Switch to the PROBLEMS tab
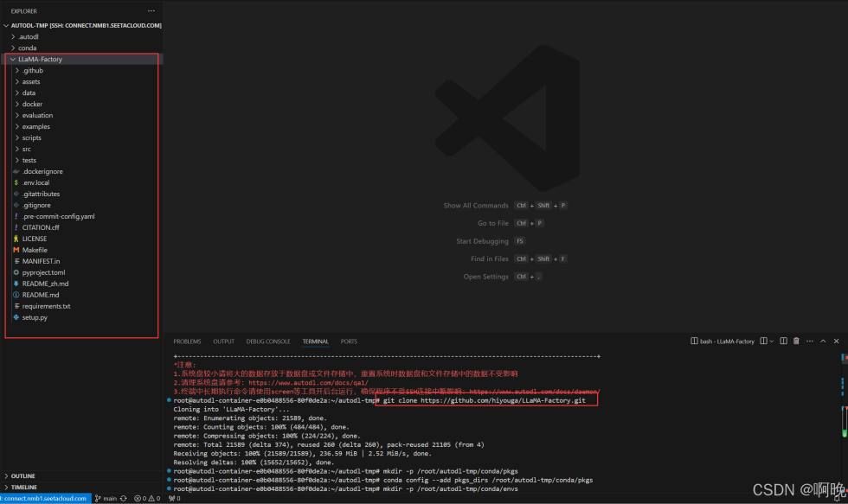Image resolution: width=848 pixels, height=504 pixels. (x=187, y=341)
